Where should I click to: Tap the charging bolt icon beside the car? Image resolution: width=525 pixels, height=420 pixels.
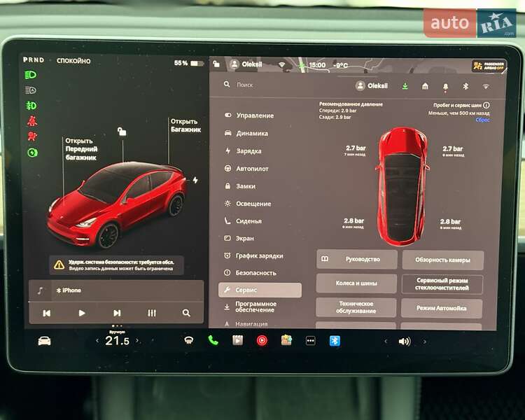click(195, 180)
